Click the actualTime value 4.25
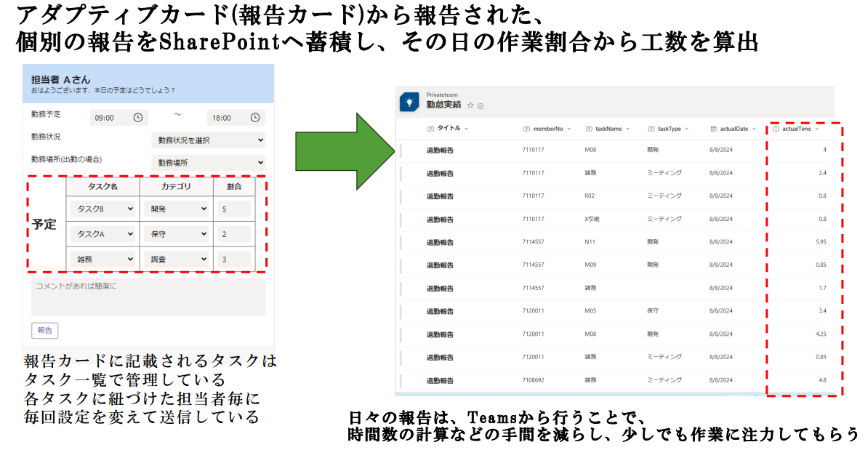868x450 pixels. [821, 334]
